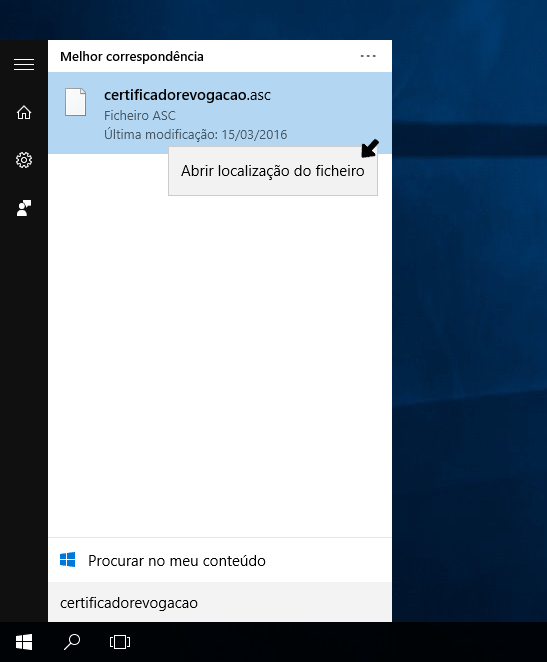Viewport: 547px width, 662px height.
Task: Click 'Procurar no meu conteúdo' link
Action: (x=177, y=561)
